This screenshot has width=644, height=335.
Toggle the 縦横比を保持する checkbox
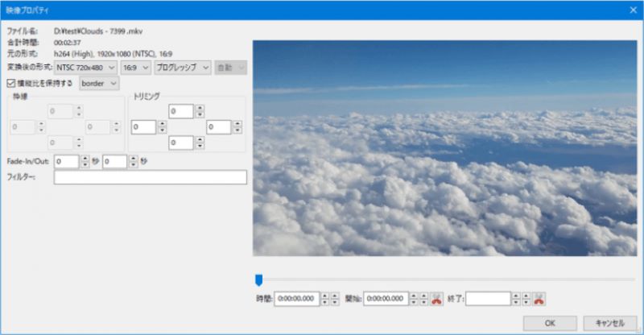point(10,83)
